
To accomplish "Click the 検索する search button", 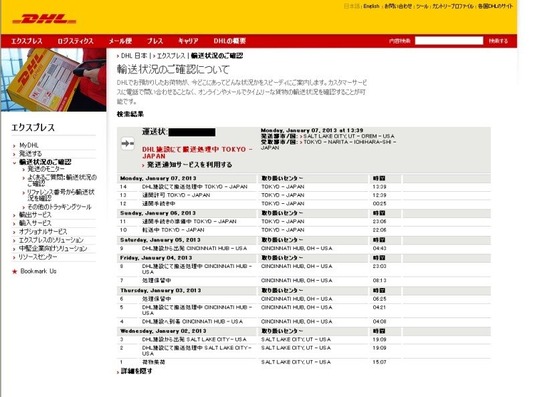I will click(x=498, y=41).
